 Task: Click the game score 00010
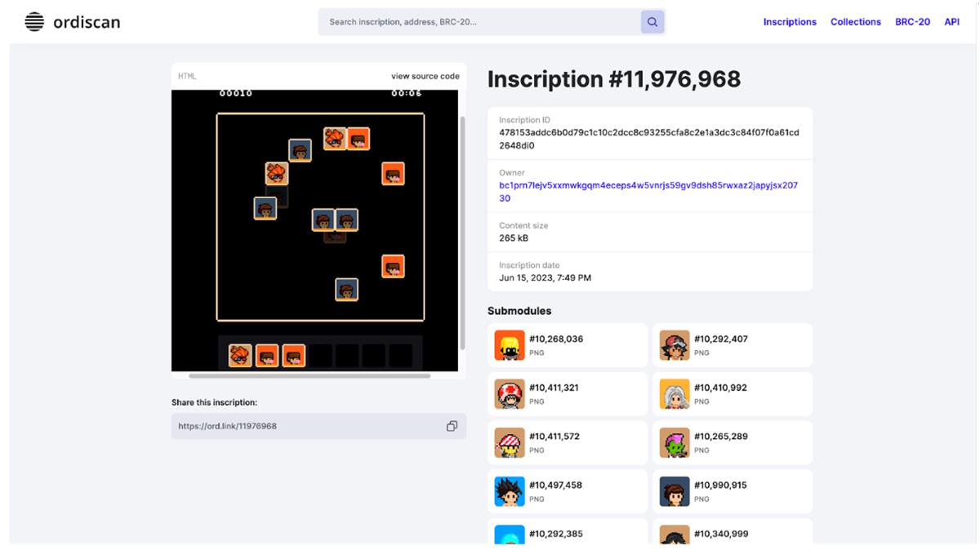coord(236,94)
